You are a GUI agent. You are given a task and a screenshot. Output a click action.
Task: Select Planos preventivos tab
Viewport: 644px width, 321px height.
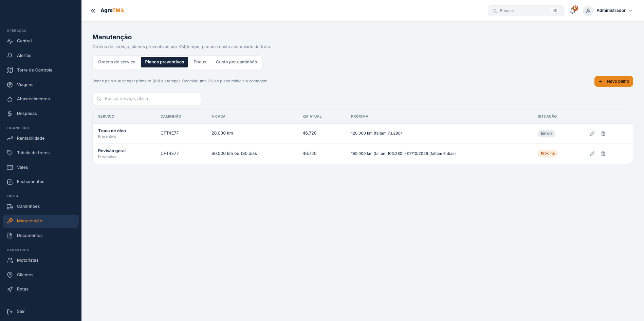(164, 62)
